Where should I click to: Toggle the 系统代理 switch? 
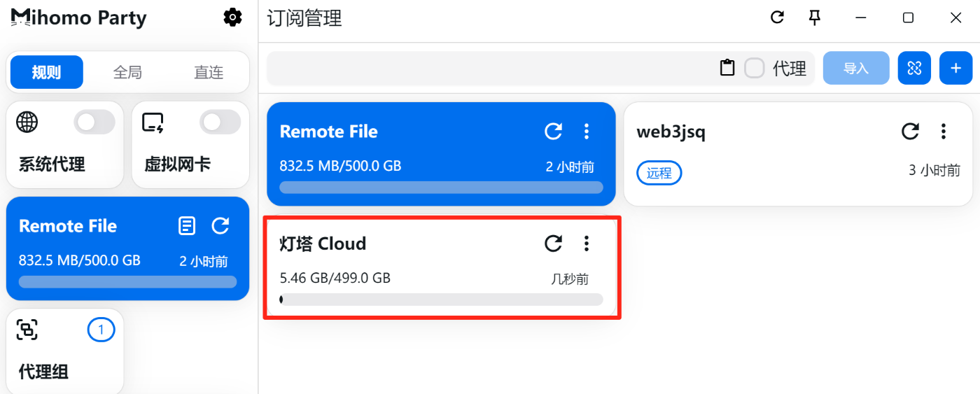94,122
